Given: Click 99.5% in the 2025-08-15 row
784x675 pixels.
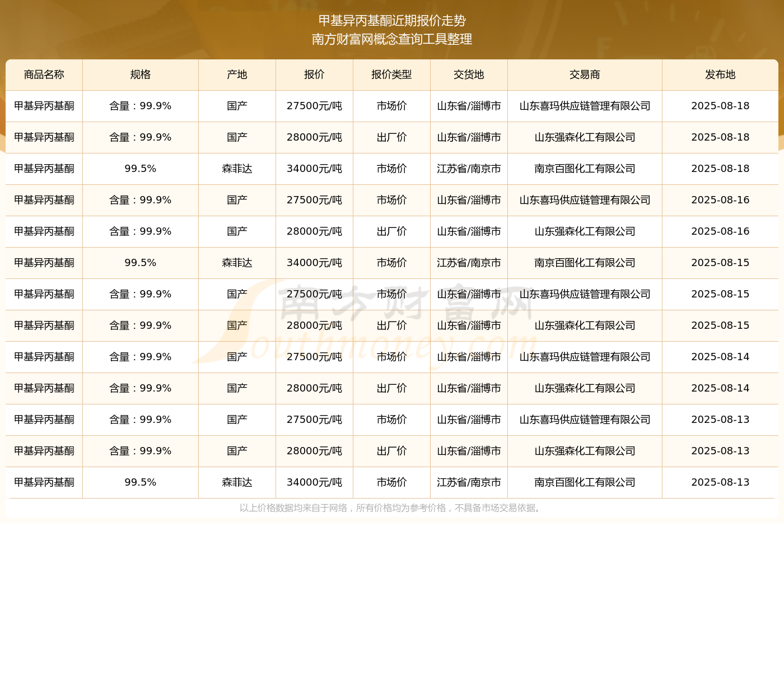Looking at the screenshot, I should pyautogui.click(x=141, y=263).
